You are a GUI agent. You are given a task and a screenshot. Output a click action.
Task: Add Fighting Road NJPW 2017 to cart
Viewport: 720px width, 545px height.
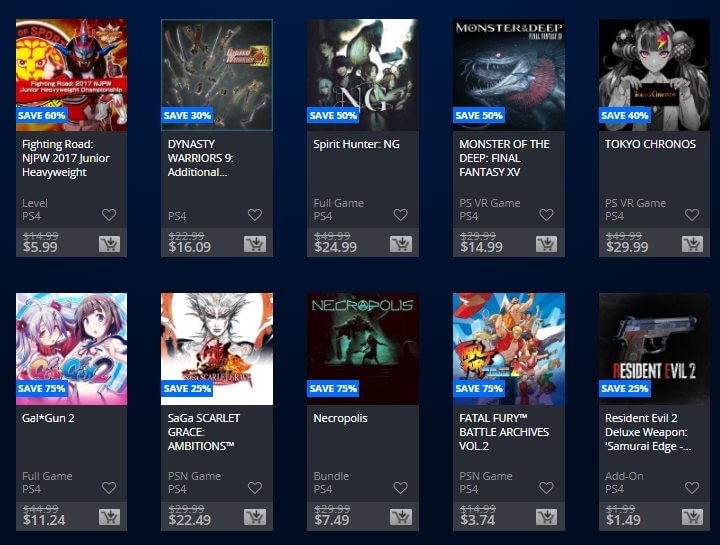pos(109,244)
